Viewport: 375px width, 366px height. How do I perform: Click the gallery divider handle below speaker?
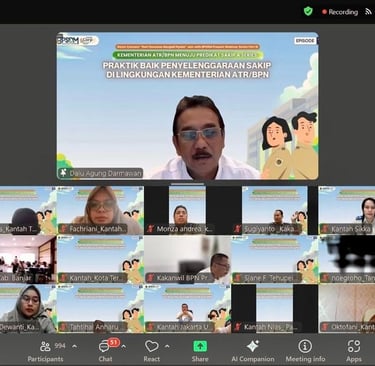click(x=188, y=183)
